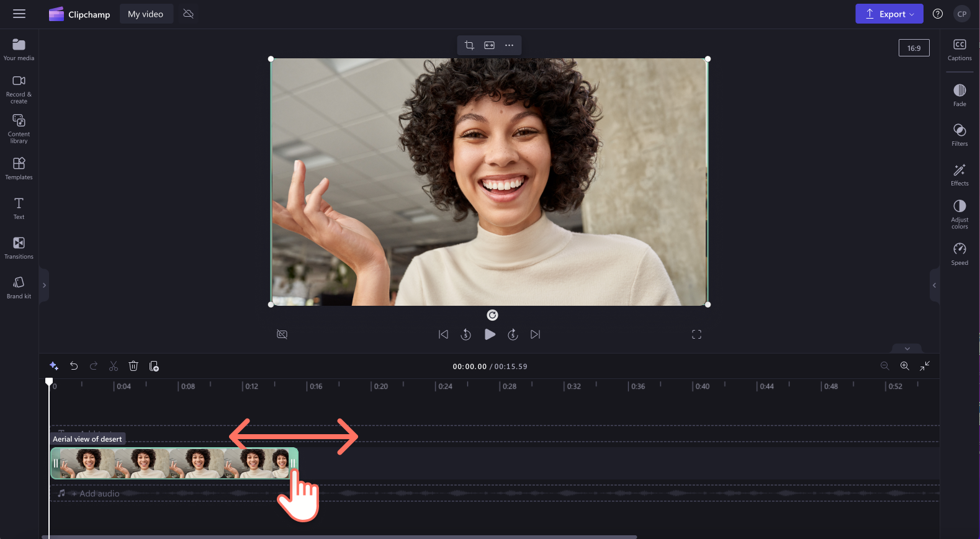Select the crop tool above preview
The image size is (980, 539).
[x=469, y=45]
